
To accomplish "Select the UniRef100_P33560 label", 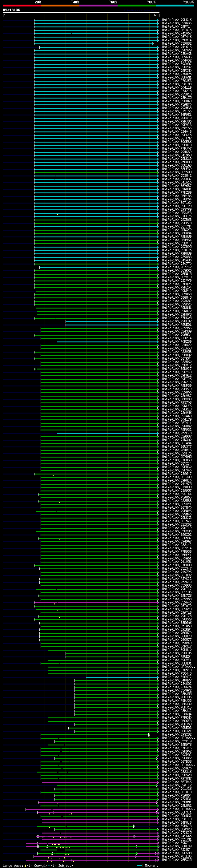I will click(x=176, y=362).
